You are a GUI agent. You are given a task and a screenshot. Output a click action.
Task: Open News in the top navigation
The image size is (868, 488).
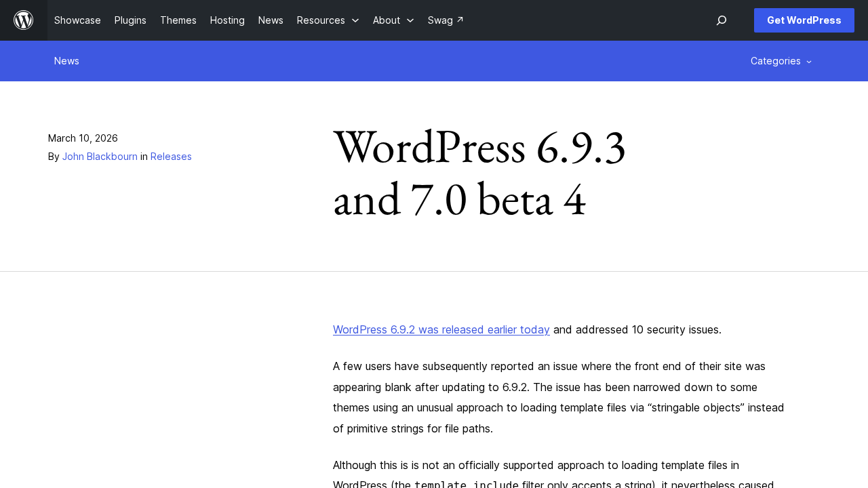(271, 20)
